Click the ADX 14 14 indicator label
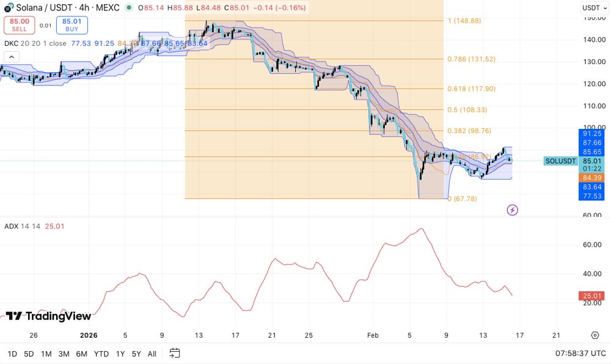 coord(22,226)
